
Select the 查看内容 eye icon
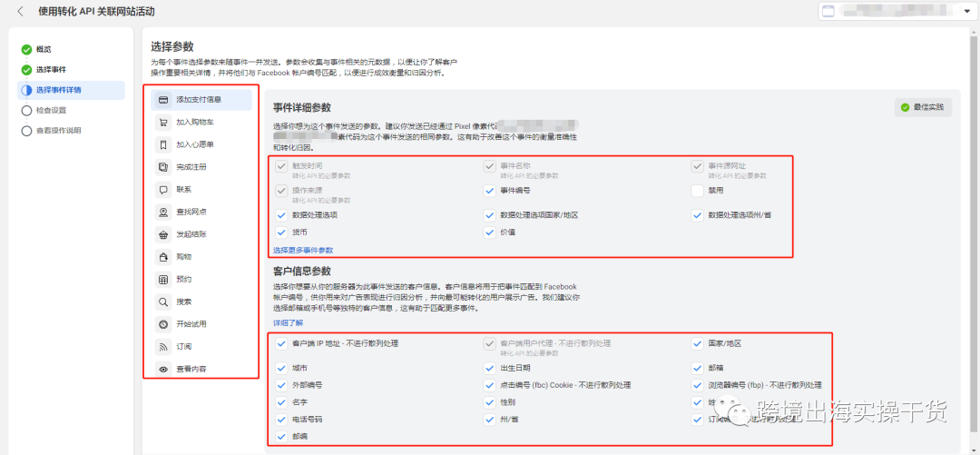tap(163, 370)
